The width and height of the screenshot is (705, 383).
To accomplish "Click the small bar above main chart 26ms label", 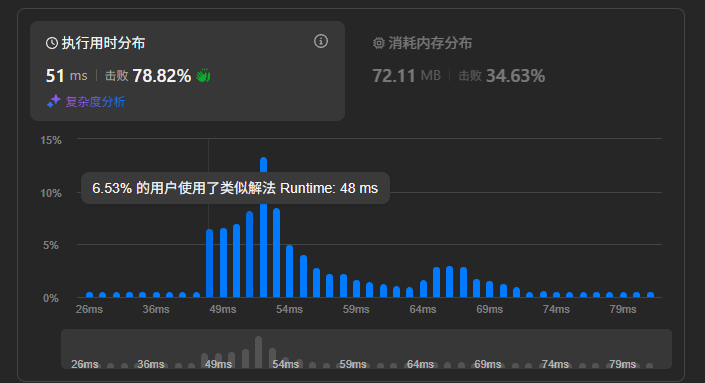I will coord(89,294).
